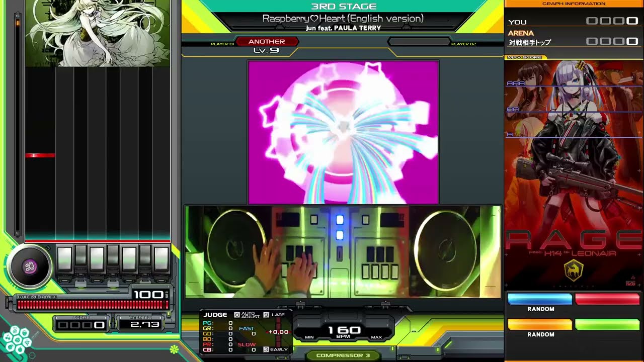
Task: Click the song title Raspberry Heart
Action: coord(343,19)
